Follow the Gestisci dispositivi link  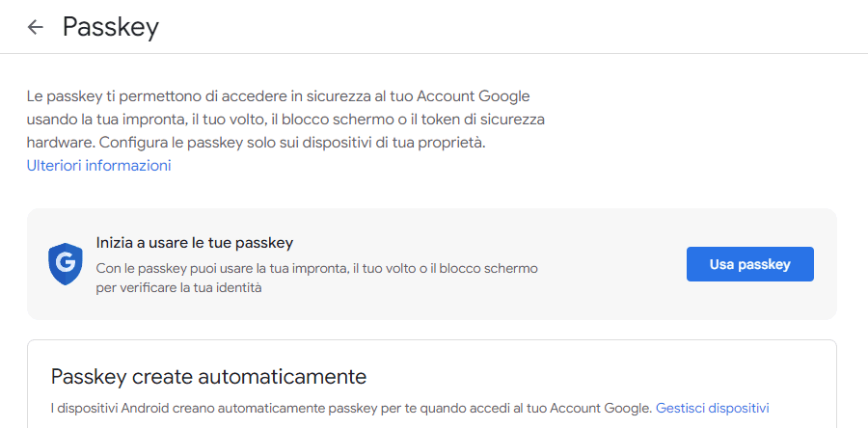coord(713,409)
